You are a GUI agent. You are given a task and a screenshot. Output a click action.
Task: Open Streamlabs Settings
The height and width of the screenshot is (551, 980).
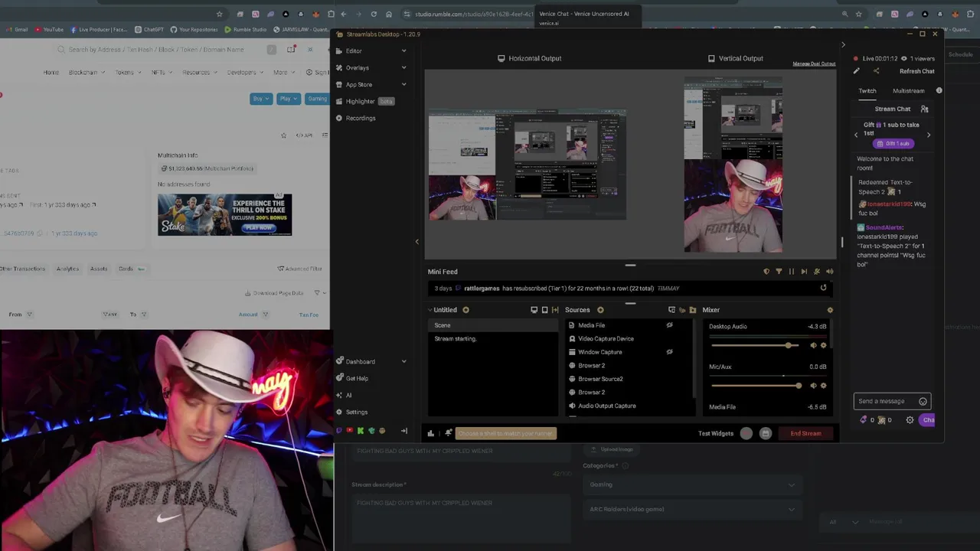click(x=356, y=412)
